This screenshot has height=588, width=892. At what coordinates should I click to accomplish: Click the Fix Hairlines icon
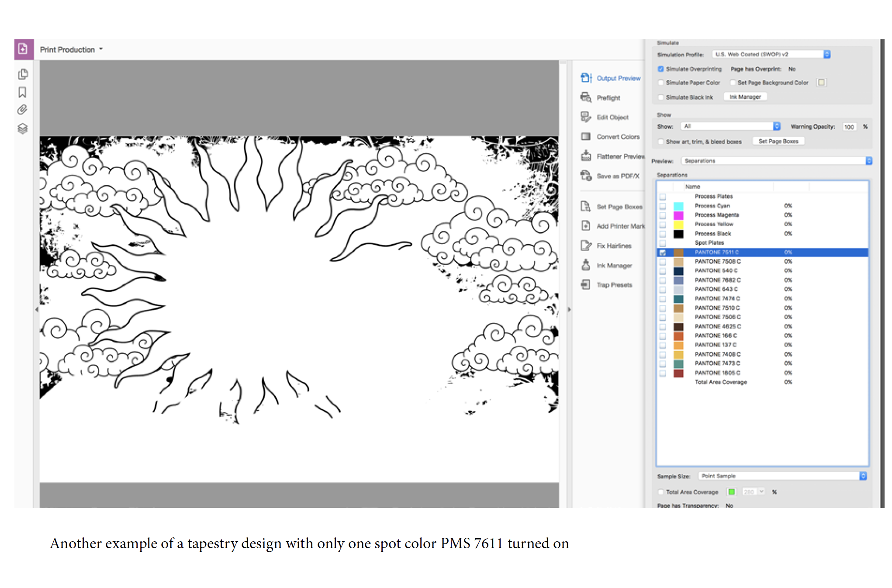[586, 246]
